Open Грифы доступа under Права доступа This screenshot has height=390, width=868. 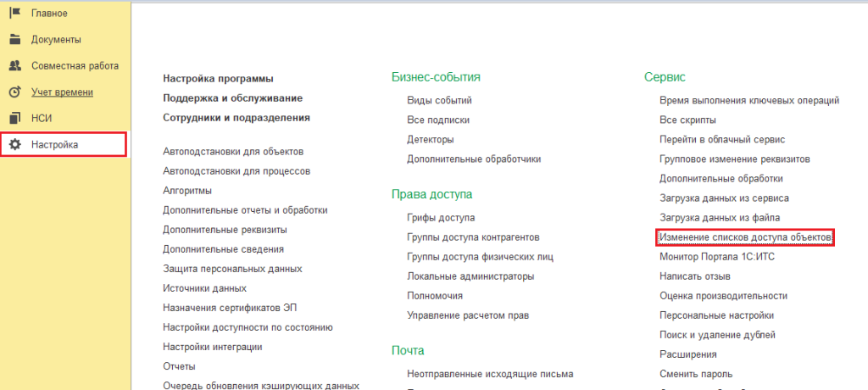[441, 217]
